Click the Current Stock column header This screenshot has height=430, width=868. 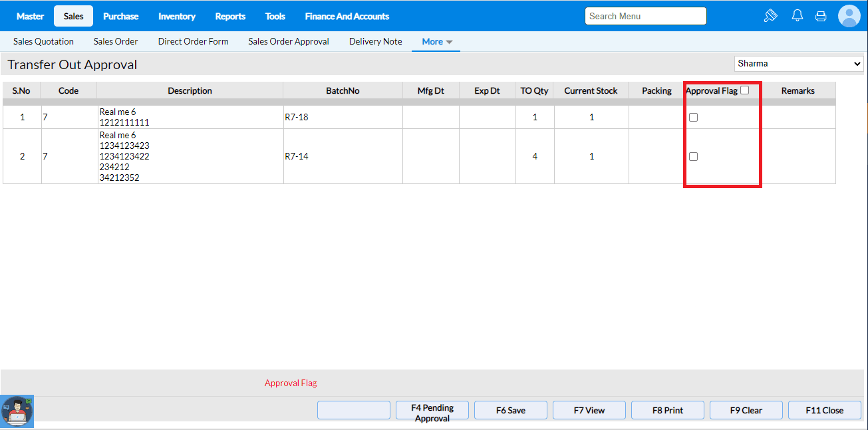click(591, 90)
